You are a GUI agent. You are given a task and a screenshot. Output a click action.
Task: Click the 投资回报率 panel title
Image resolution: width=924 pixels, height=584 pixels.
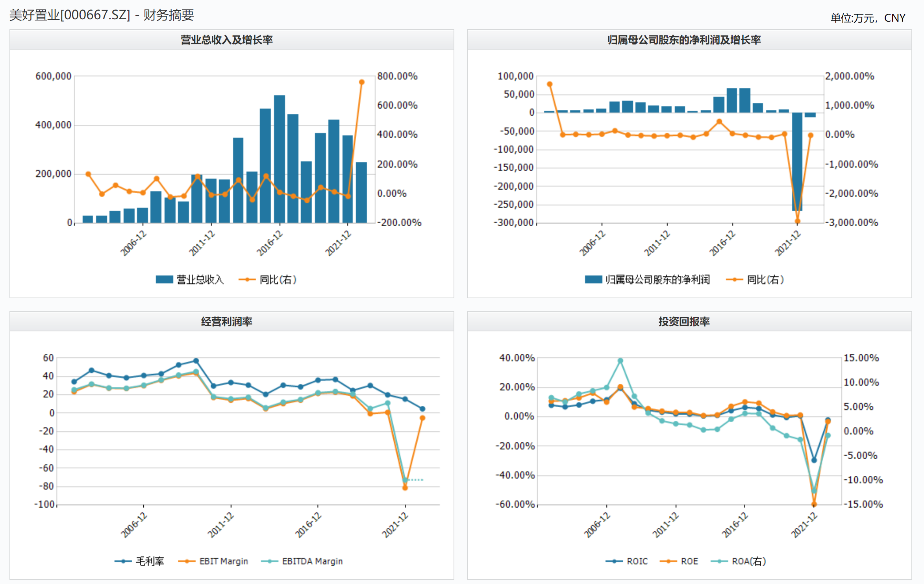684,322
